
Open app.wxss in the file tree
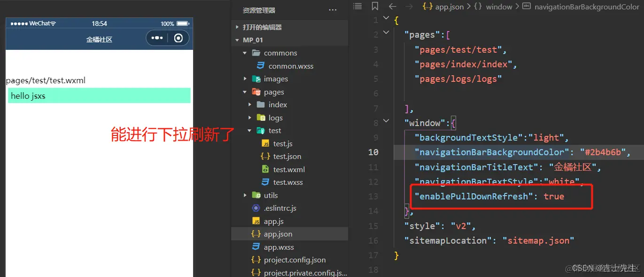pos(279,247)
